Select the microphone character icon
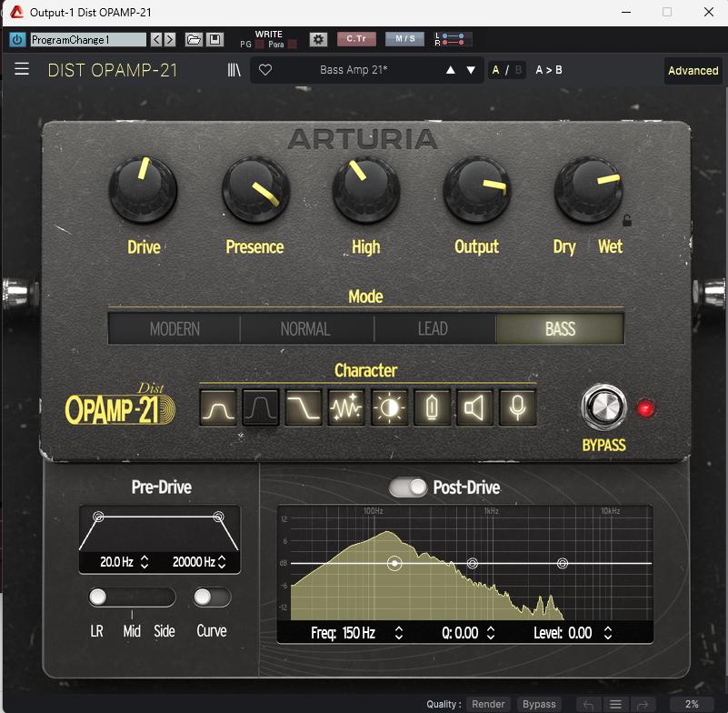The height and width of the screenshot is (713, 728). (x=518, y=407)
